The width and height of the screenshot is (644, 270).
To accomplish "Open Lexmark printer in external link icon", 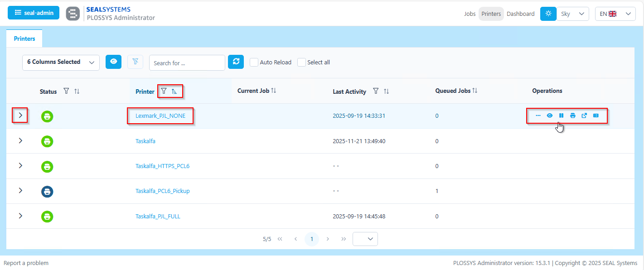I will tap(584, 116).
